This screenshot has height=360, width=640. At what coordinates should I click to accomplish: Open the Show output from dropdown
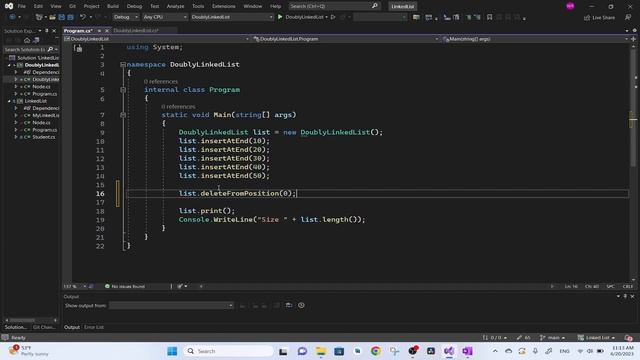(x=171, y=305)
